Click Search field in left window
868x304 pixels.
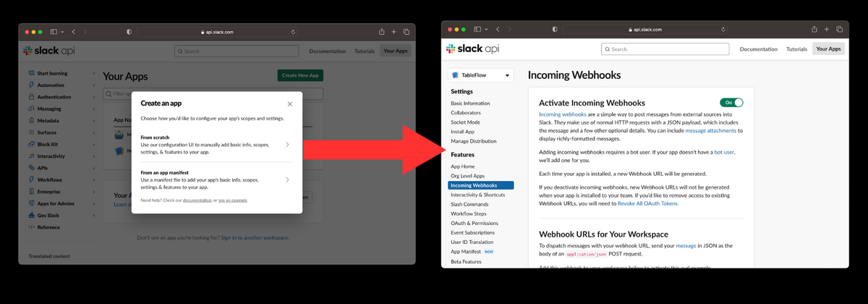click(x=237, y=51)
